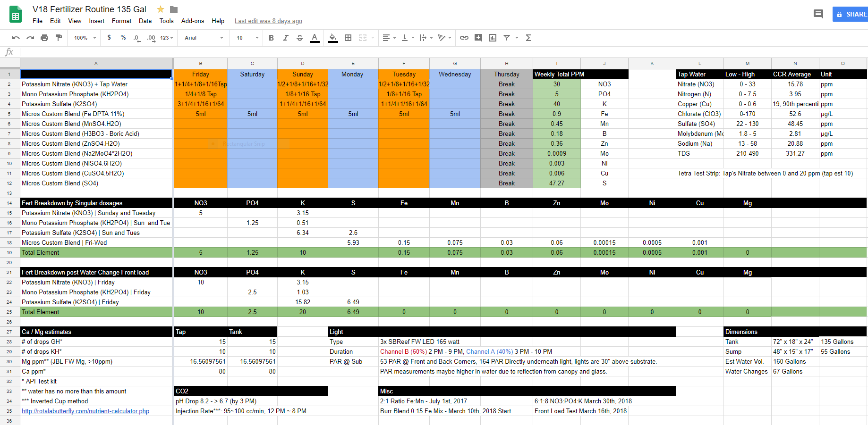The image size is (868, 425).
Task: Open the text color picker
Action: (x=315, y=38)
